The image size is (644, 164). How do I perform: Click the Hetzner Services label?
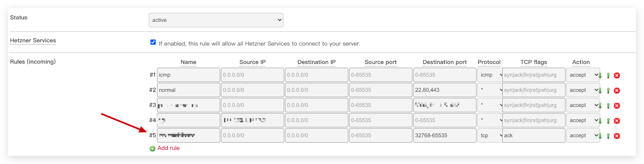pos(33,41)
